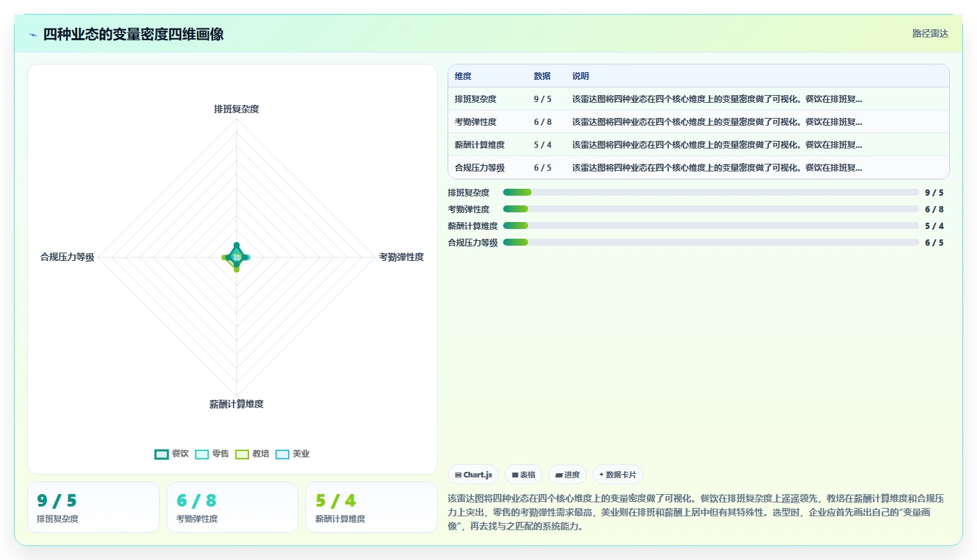This screenshot has height=560, width=977.
Task: Click the 排班复杂度 progress bar
Action: 711,192
